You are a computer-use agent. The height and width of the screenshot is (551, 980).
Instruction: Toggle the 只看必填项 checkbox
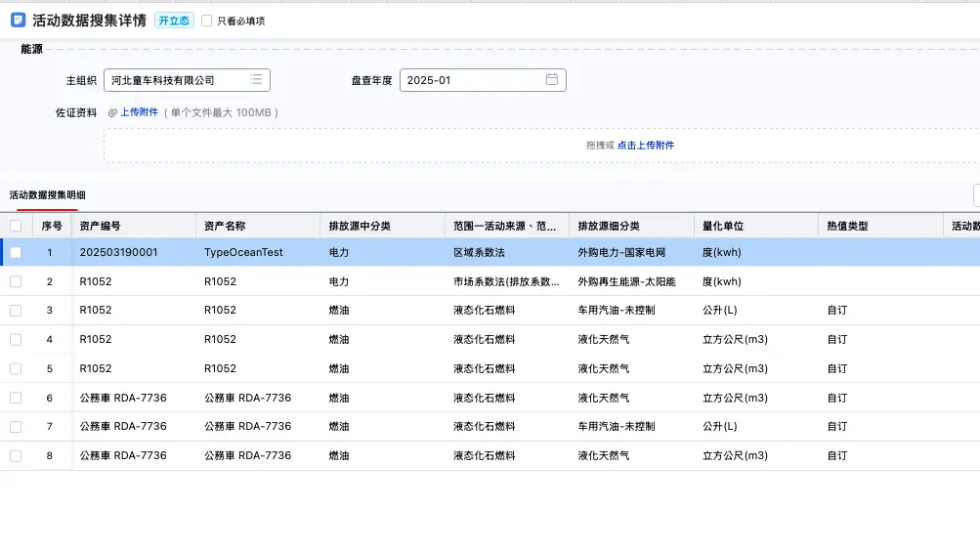coord(206,21)
